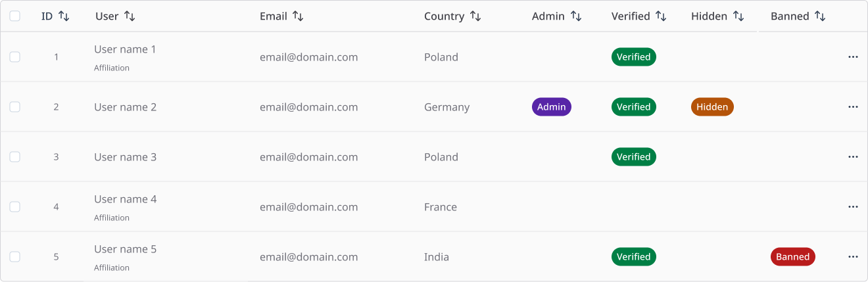The width and height of the screenshot is (868, 282).
Task: Sort by Email using arrow icon
Action: 298,16
